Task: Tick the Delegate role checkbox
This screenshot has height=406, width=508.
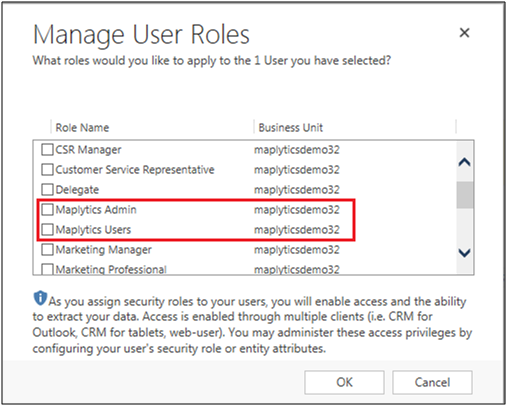Action: [x=47, y=190]
